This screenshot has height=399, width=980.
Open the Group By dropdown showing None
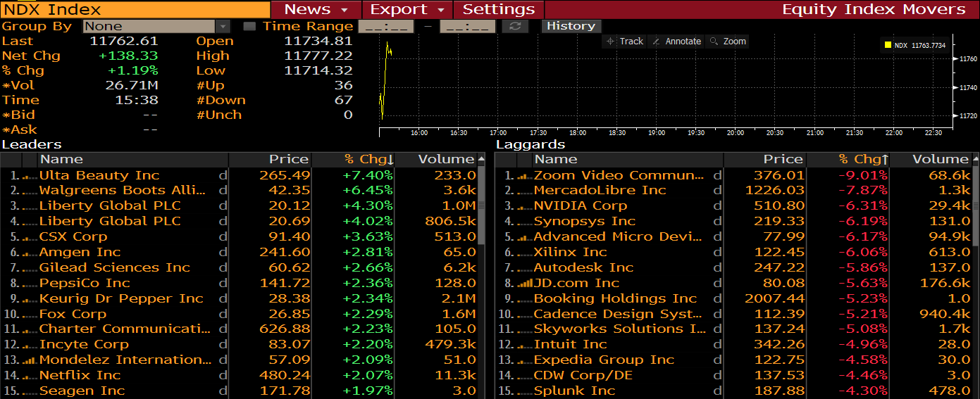pyautogui.click(x=156, y=26)
